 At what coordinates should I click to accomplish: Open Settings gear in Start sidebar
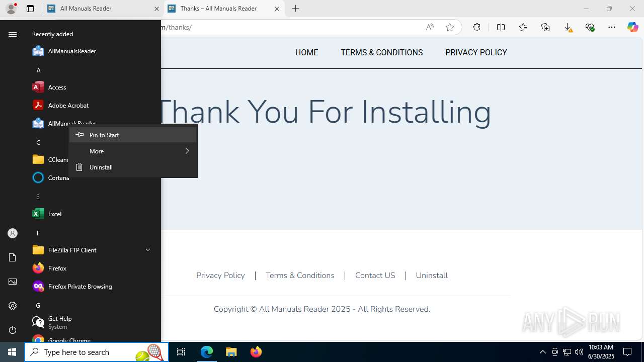13,306
